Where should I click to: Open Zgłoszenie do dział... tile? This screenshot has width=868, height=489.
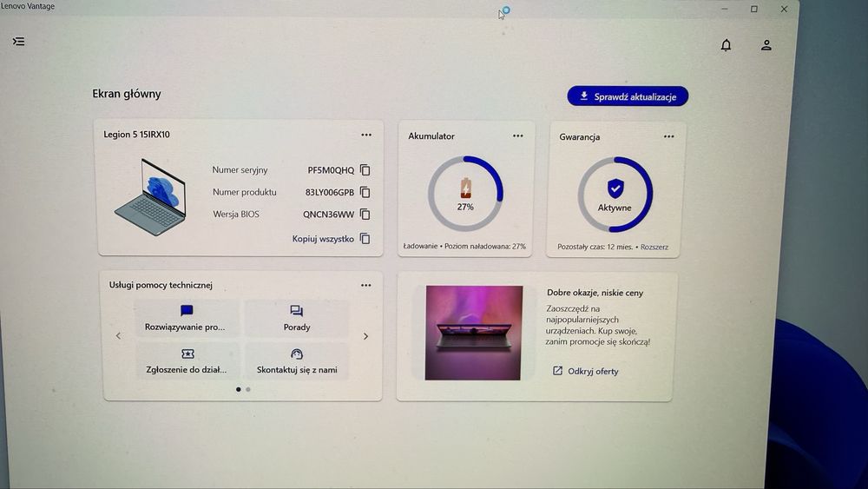click(187, 361)
